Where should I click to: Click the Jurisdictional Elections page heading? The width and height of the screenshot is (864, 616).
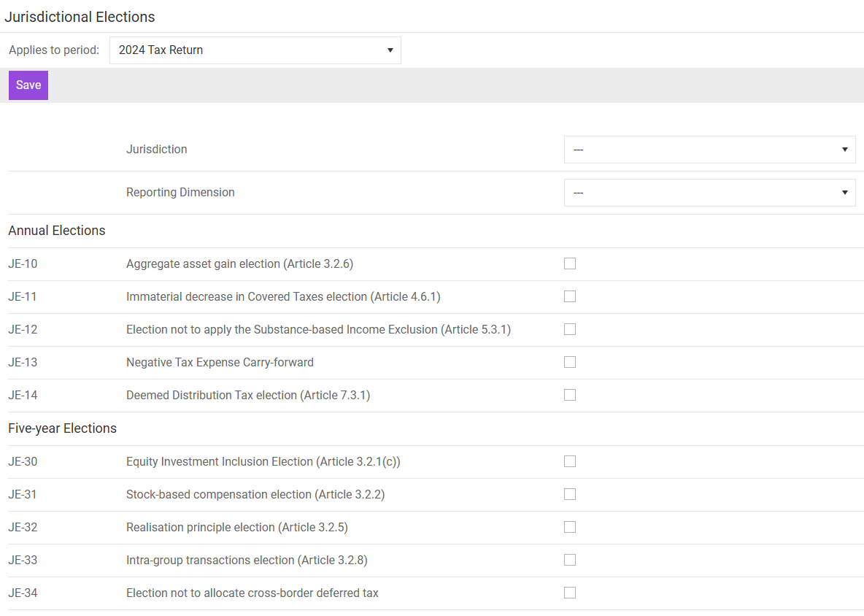coord(80,17)
